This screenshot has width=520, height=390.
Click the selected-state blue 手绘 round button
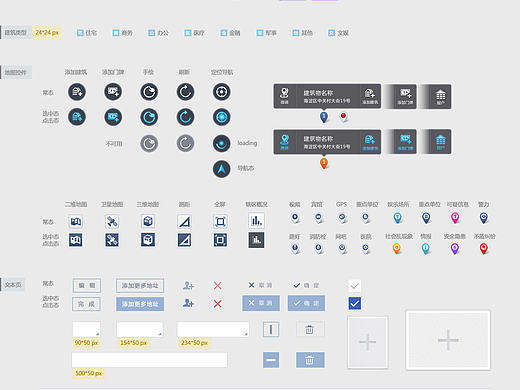[x=149, y=117]
